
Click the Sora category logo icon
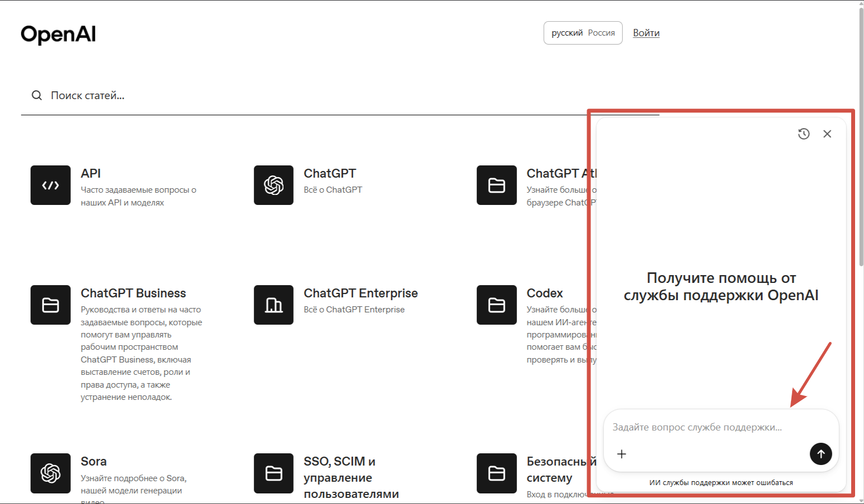(x=51, y=473)
